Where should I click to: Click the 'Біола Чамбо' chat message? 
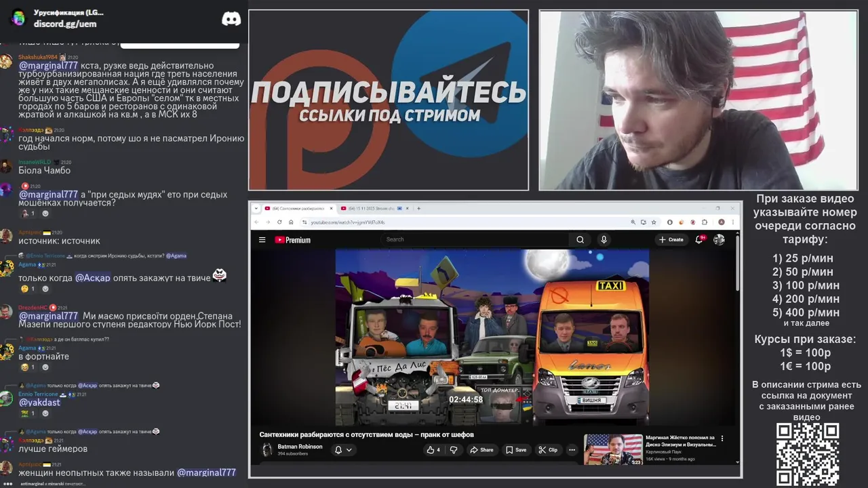[44, 170]
